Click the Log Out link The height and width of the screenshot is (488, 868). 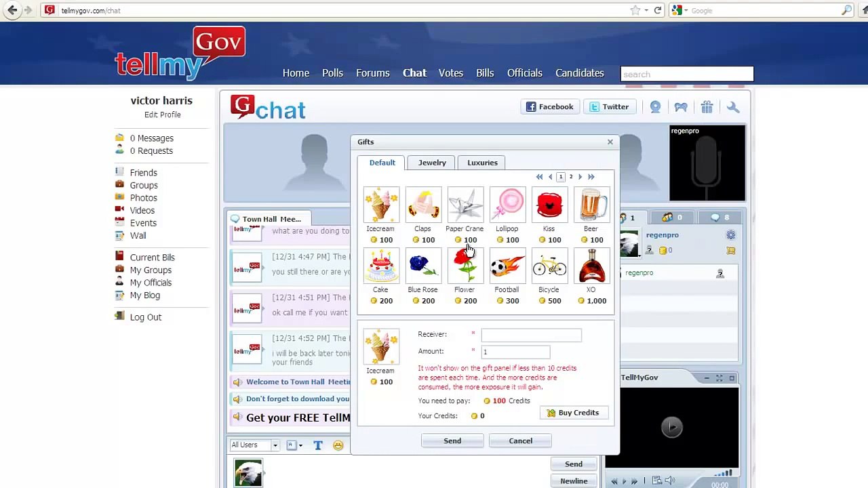coord(146,317)
